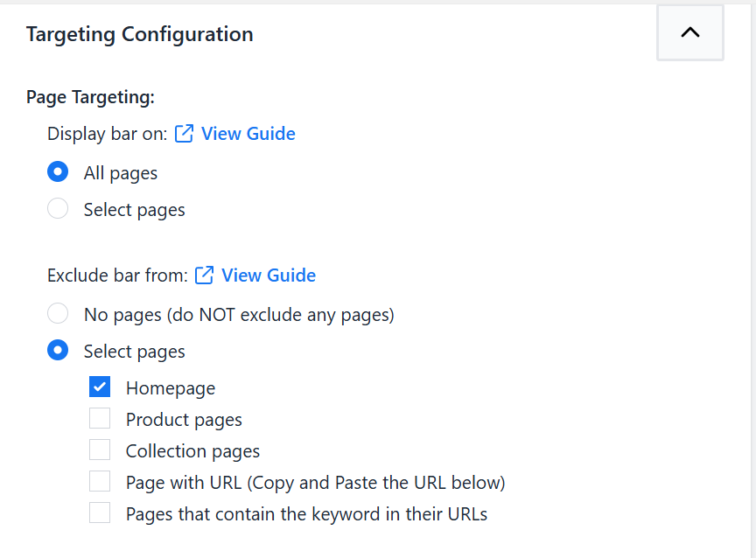Click the Pages that contain the keyword label
The width and height of the screenshot is (756, 558).
306,514
